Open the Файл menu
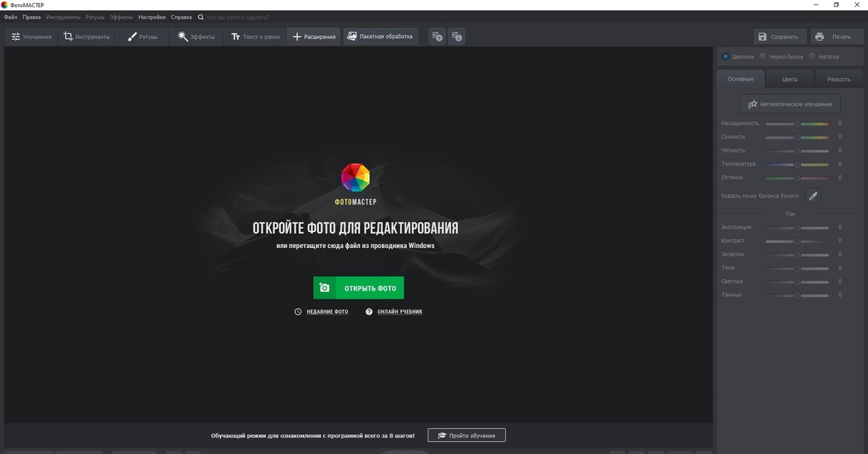The image size is (868, 454). click(10, 17)
